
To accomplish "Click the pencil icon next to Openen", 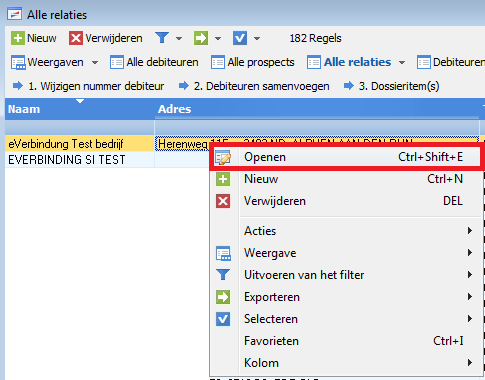I will coord(223,157).
